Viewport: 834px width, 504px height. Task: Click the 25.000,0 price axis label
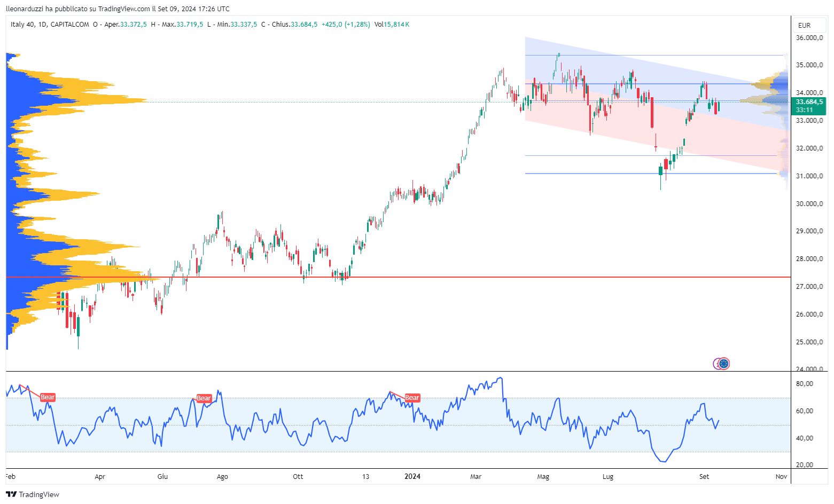point(809,342)
